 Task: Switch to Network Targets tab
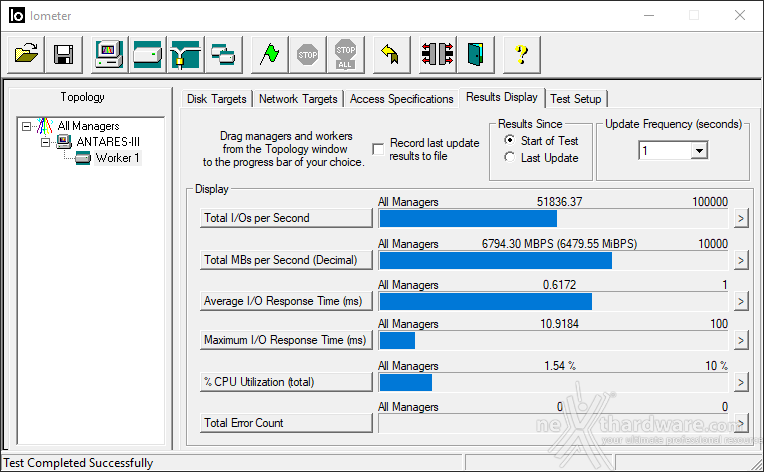point(298,99)
